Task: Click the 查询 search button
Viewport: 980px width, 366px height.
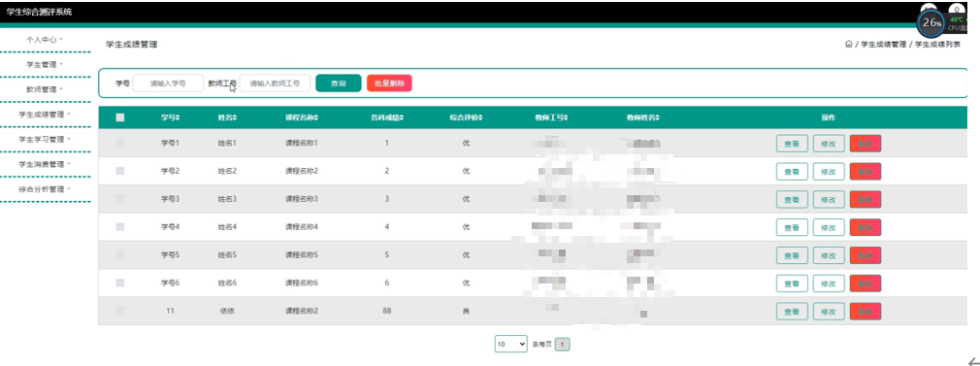Action: tap(338, 83)
